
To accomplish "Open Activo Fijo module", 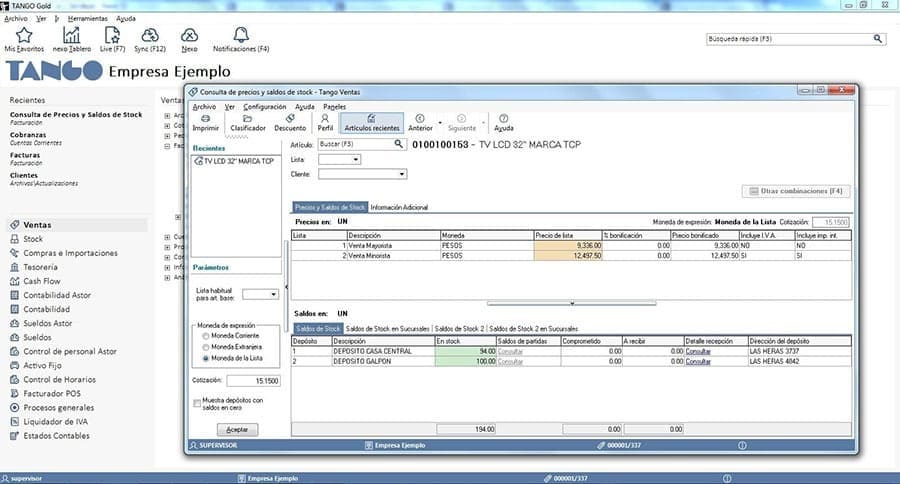I will coord(42,365).
